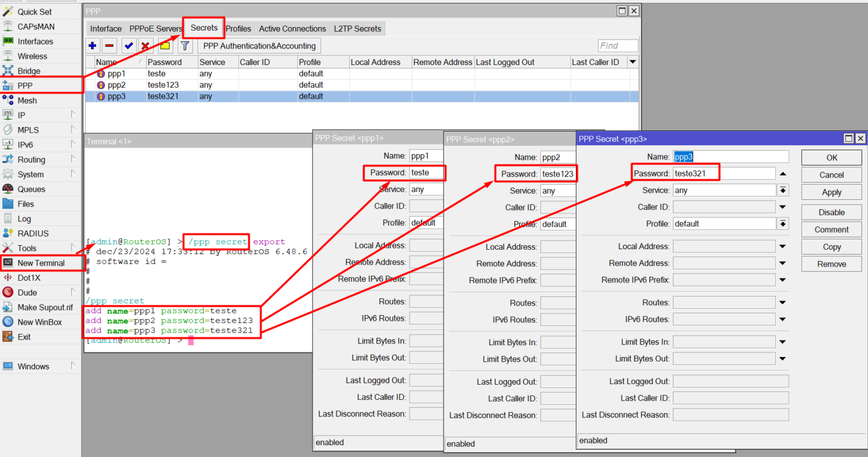Click Make Supout.rif in the sidebar

(x=44, y=307)
